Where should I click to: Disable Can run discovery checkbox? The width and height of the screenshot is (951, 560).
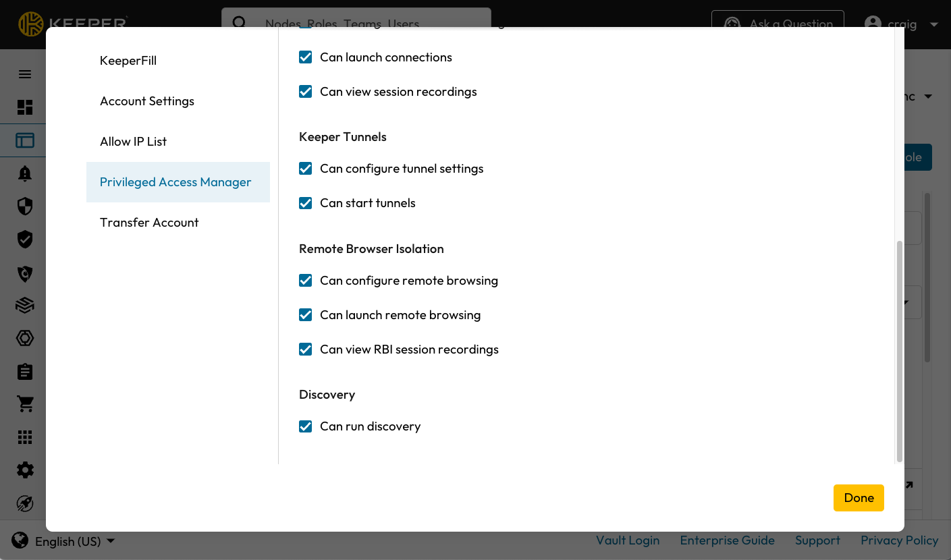coord(306,426)
